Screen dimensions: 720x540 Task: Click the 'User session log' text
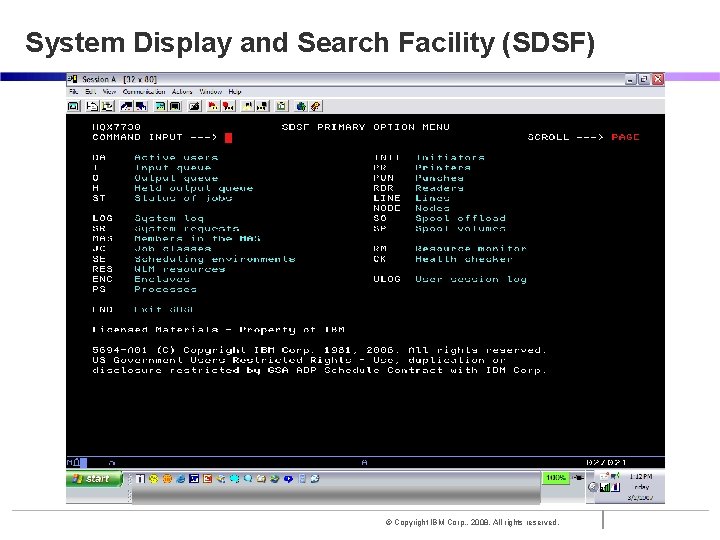pyautogui.click(x=471, y=279)
